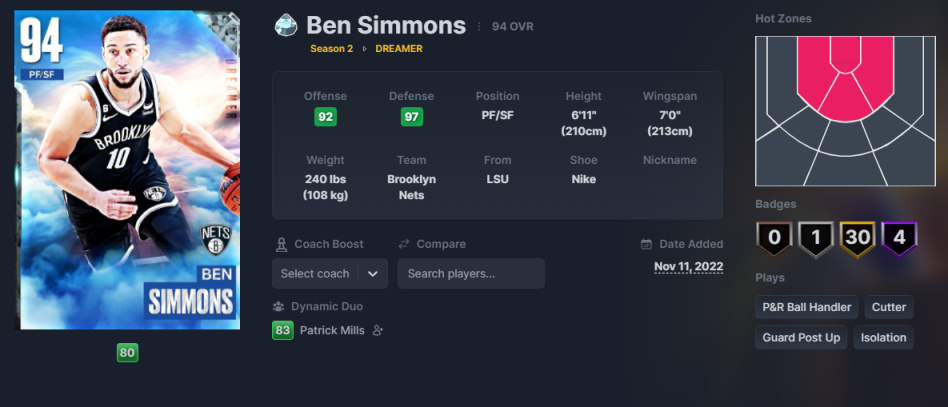
Task: Click the Search players compare field
Action: click(471, 273)
